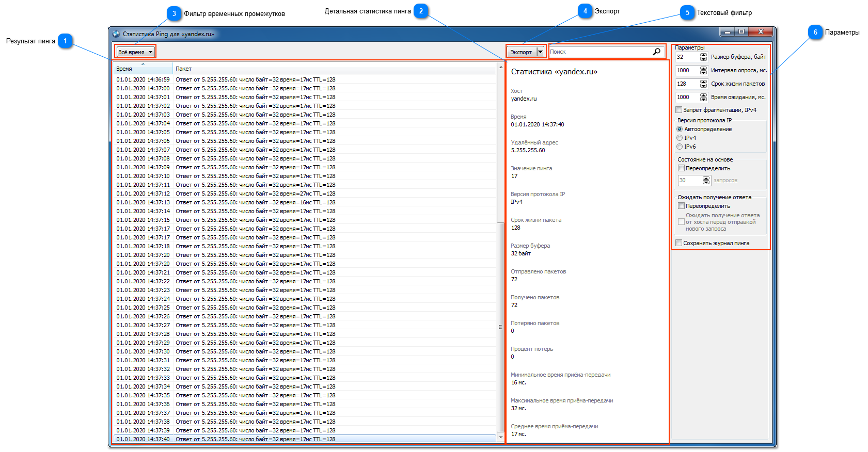
Task: Click the up arrow of запросов spinner
Action: tap(706, 178)
